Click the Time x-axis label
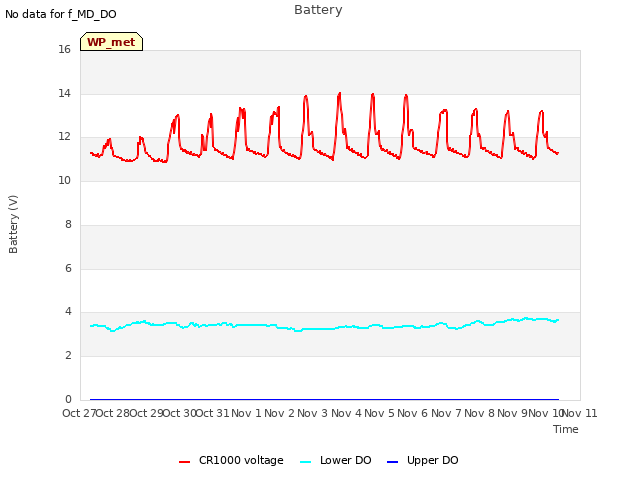The width and height of the screenshot is (640, 480). click(x=566, y=429)
